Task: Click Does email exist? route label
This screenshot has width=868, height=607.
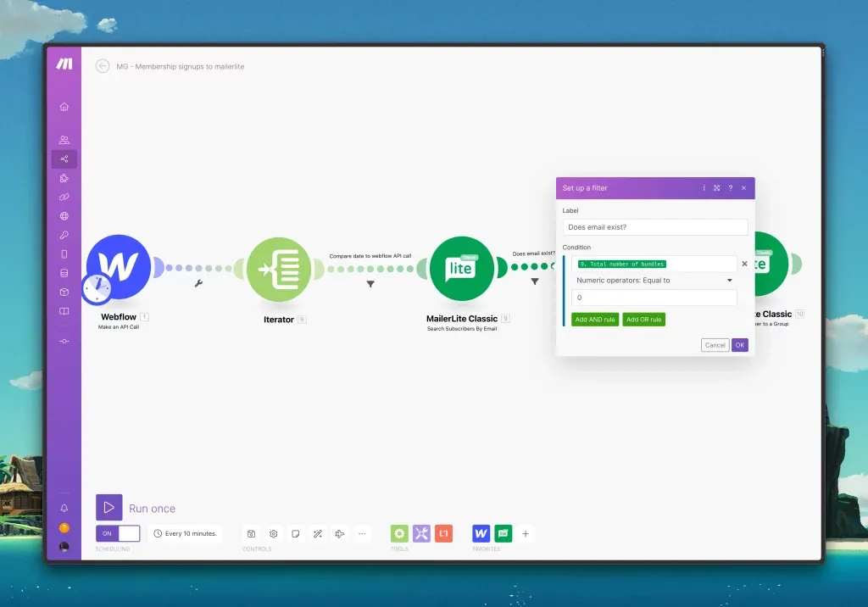Action: coord(534,253)
